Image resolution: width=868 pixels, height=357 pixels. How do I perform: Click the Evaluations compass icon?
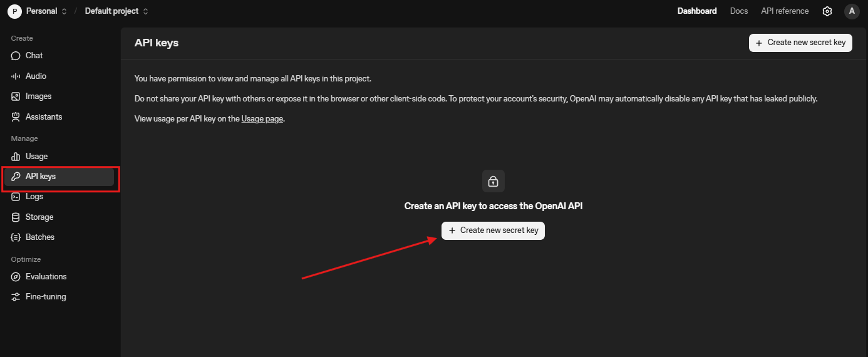[x=16, y=277]
